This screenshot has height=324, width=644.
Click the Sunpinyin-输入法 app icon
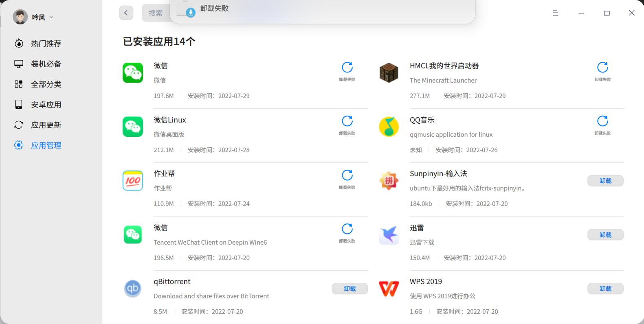coord(389,181)
